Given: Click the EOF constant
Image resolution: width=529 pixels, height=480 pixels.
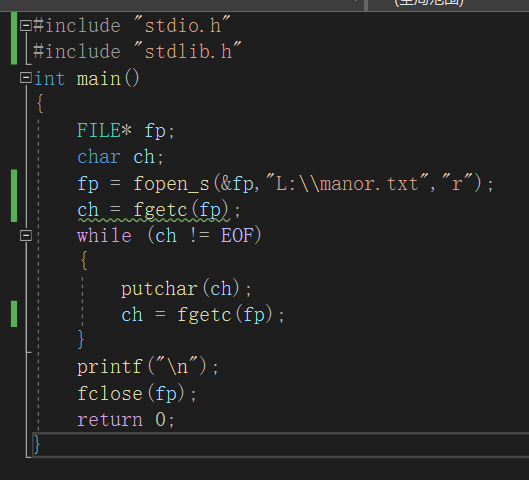Looking at the screenshot, I should click(237, 235).
